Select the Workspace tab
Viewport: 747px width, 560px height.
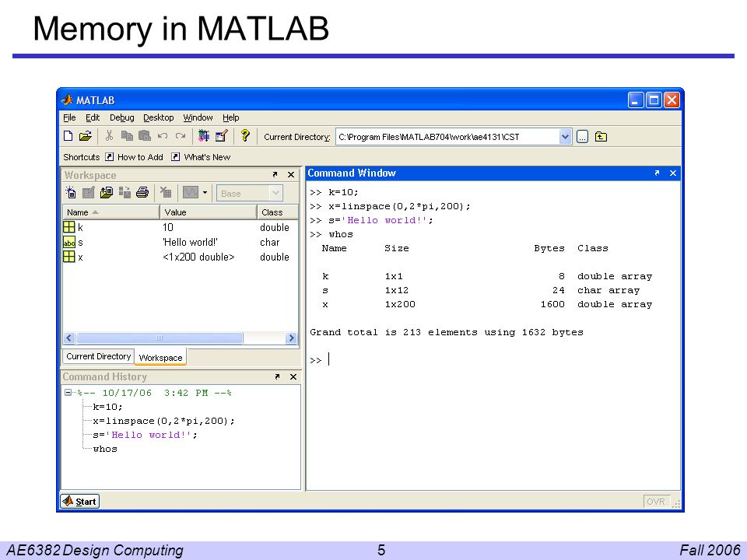pos(160,357)
